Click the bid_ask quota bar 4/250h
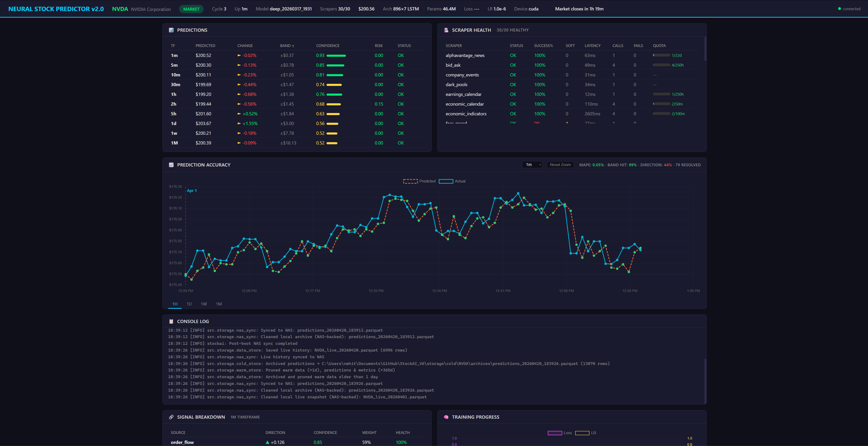868x446 pixels. (x=661, y=65)
